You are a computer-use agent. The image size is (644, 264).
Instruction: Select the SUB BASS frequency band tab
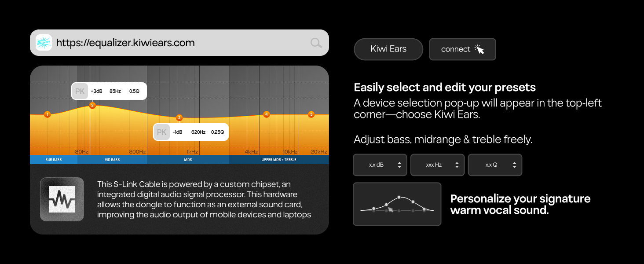[54, 160]
